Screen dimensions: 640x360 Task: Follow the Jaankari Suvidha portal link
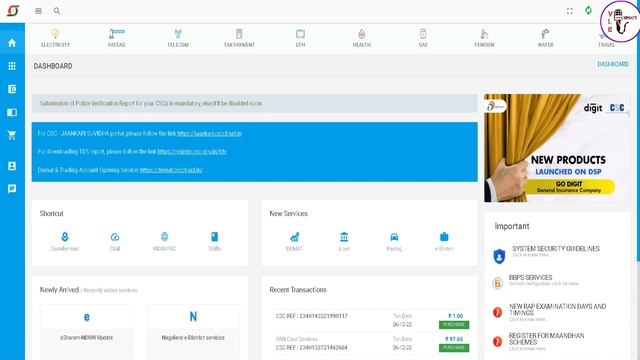pyautogui.click(x=209, y=133)
